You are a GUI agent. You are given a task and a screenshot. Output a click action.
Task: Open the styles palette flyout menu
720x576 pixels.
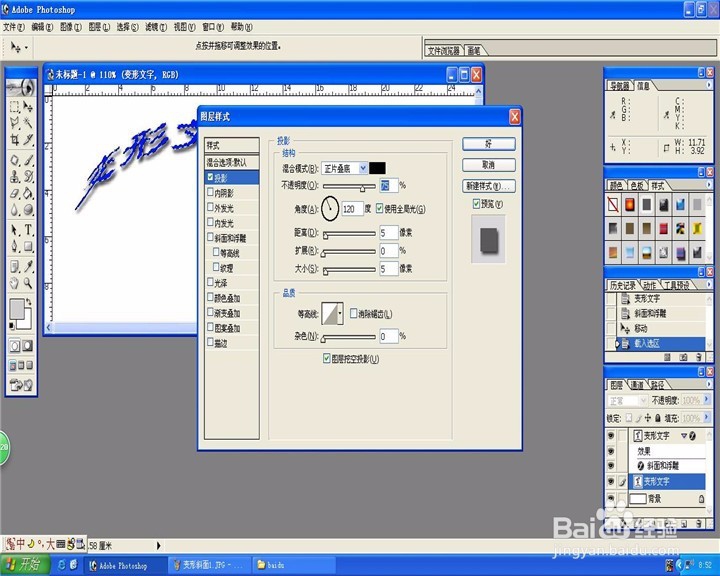pyautogui.click(x=709, y=185)
